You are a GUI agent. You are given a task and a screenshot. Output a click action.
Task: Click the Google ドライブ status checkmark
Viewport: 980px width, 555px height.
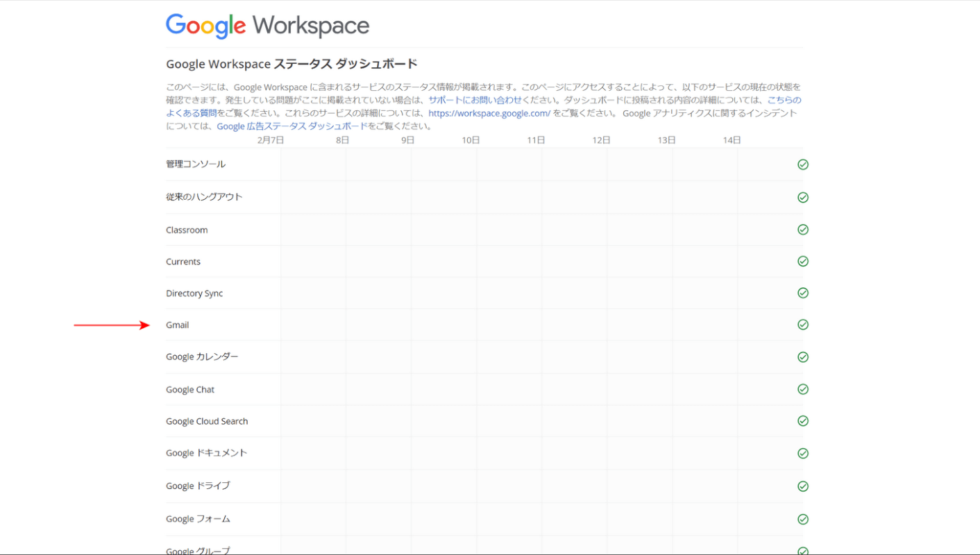[x=803, y=486]
